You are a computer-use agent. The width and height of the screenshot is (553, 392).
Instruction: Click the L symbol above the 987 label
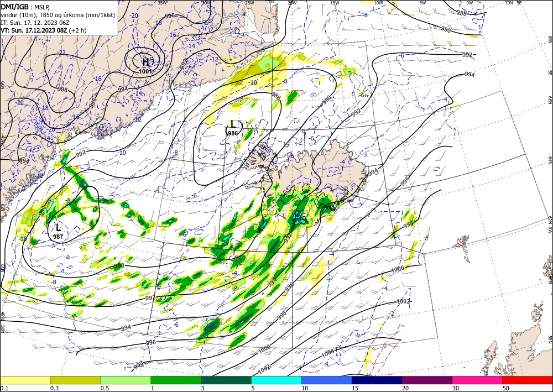tap(59, 227)
